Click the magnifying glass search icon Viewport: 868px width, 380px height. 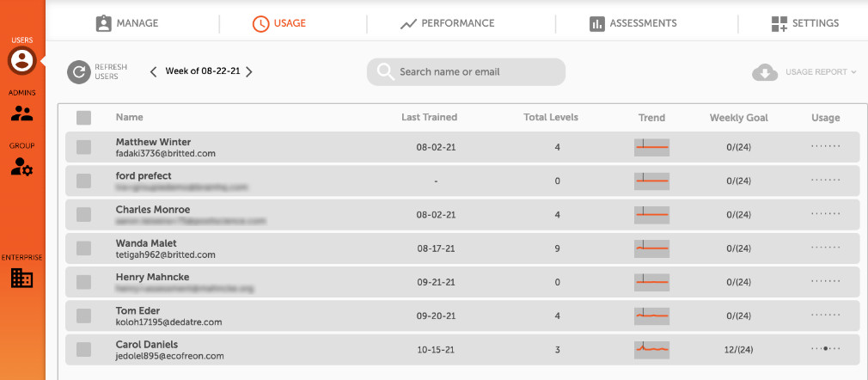[385, 72]
